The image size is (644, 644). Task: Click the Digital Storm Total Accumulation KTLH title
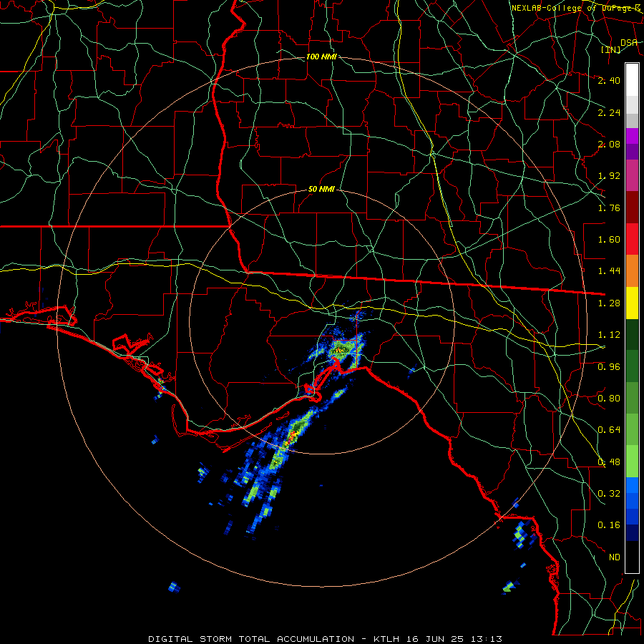click(x=326, y=639)
